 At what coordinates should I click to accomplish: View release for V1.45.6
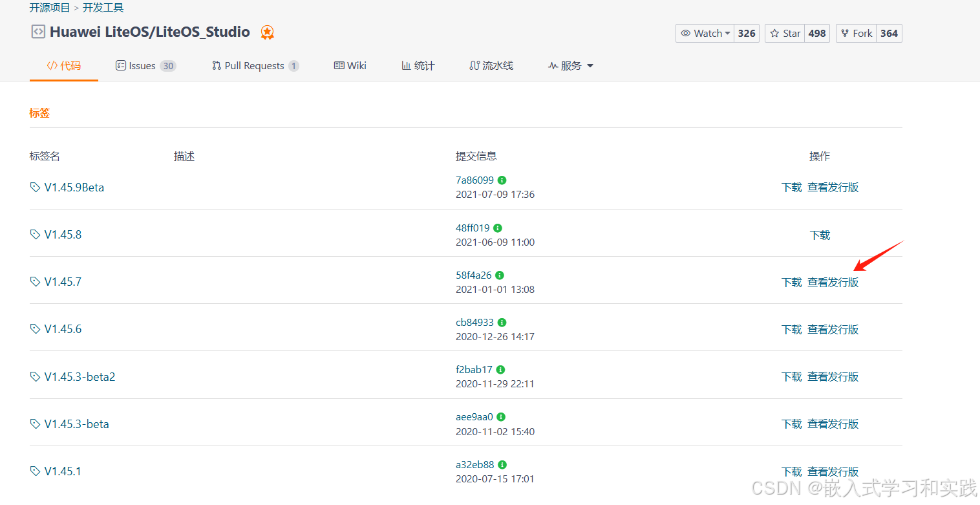click(833, 330)
